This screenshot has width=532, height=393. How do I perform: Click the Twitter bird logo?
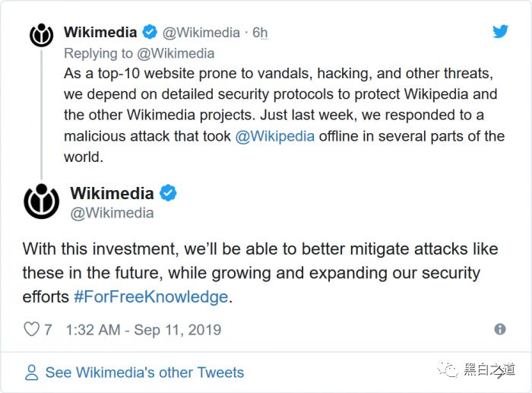click(499, 32)
